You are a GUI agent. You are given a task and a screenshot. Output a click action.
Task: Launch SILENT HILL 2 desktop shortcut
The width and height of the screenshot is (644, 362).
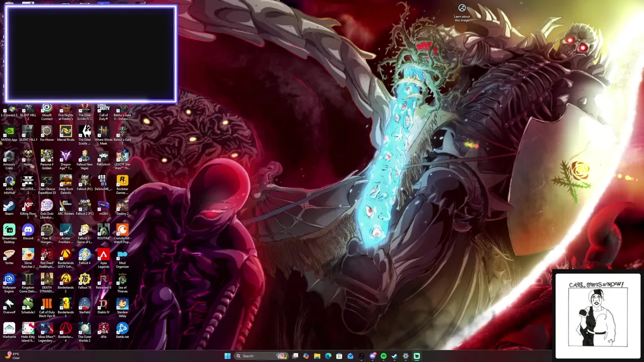pos(28,113)
